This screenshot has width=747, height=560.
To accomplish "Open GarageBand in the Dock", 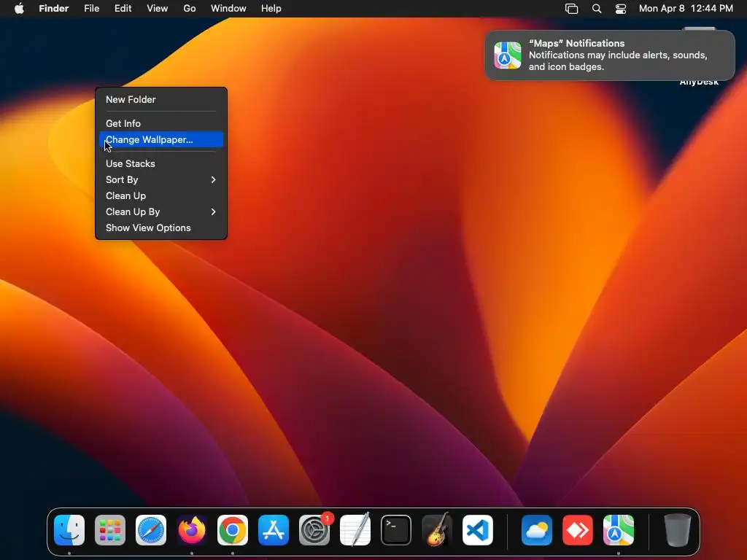I will click(437, 530).
